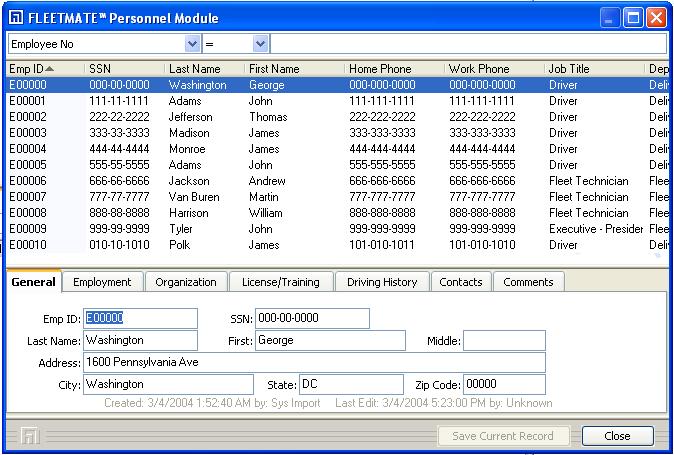
Task: Sort by First Name column header
Action: (x=294, y=69)
